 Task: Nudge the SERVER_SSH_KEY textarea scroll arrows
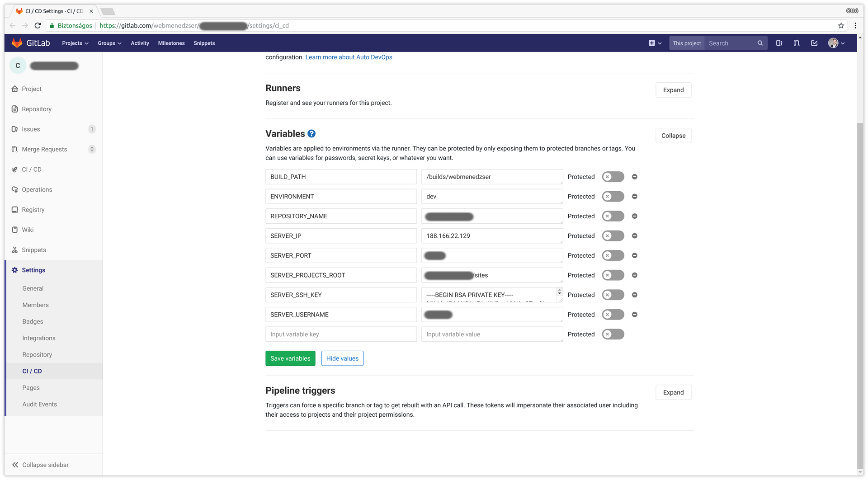click(x=560, y=292)
